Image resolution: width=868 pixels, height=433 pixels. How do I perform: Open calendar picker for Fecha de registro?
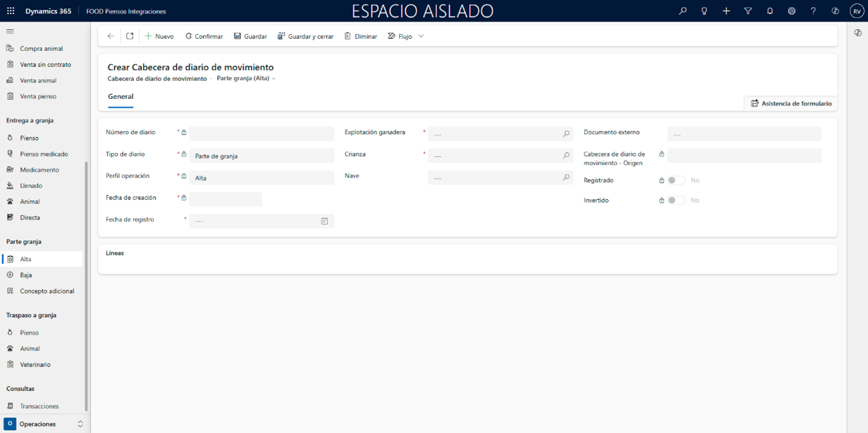[x=324, y=221]
